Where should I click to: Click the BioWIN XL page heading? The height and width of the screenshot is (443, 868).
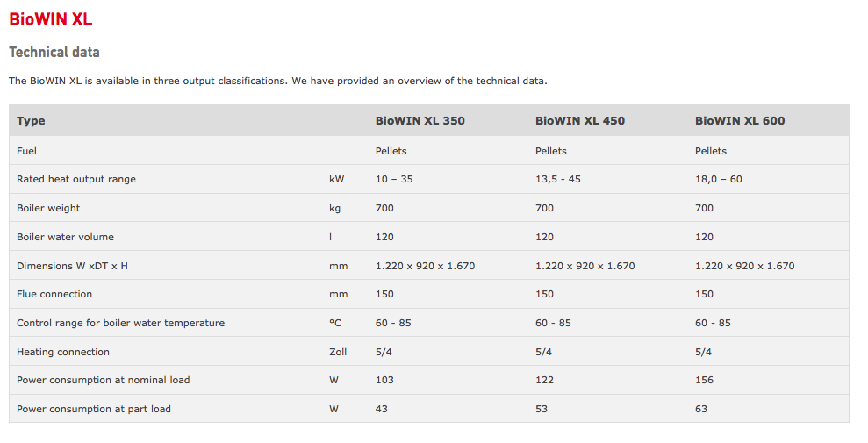point(50,19)
